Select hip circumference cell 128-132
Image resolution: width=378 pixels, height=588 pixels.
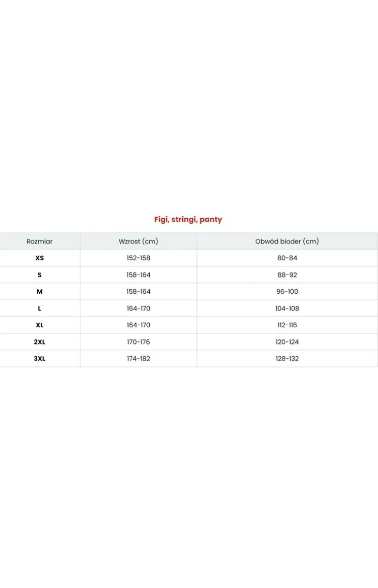[287, 359]
